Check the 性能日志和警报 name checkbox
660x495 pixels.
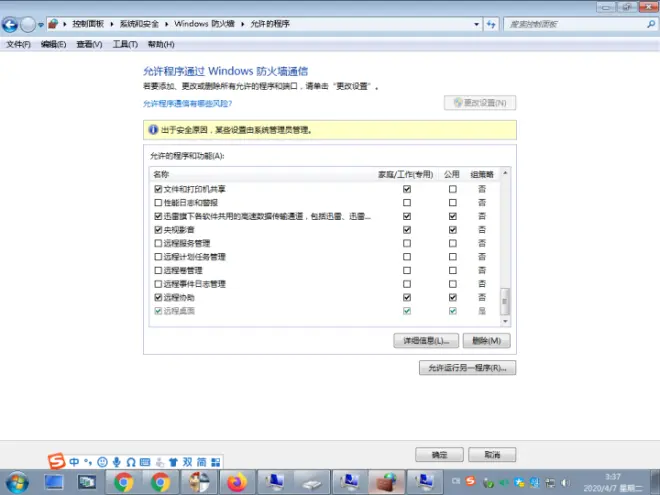pyautogui.click(x=158, y=202)
